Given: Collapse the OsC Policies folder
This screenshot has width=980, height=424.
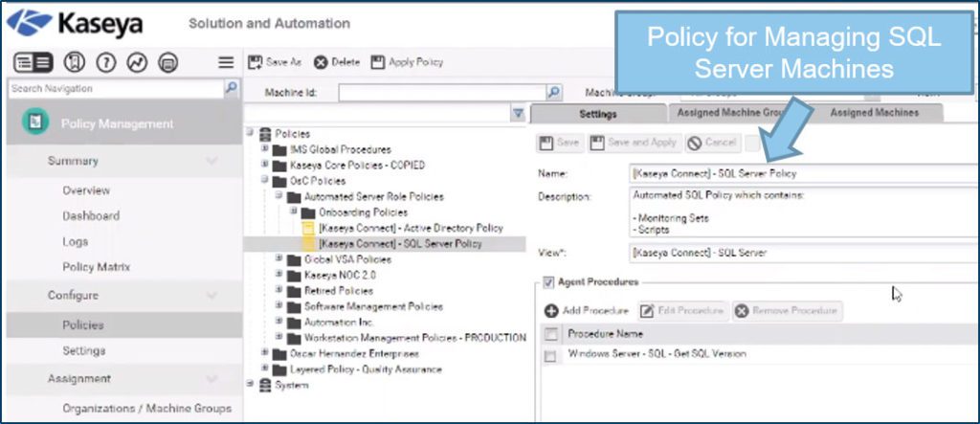Looking at the screenshot, I should pos(265,180).
